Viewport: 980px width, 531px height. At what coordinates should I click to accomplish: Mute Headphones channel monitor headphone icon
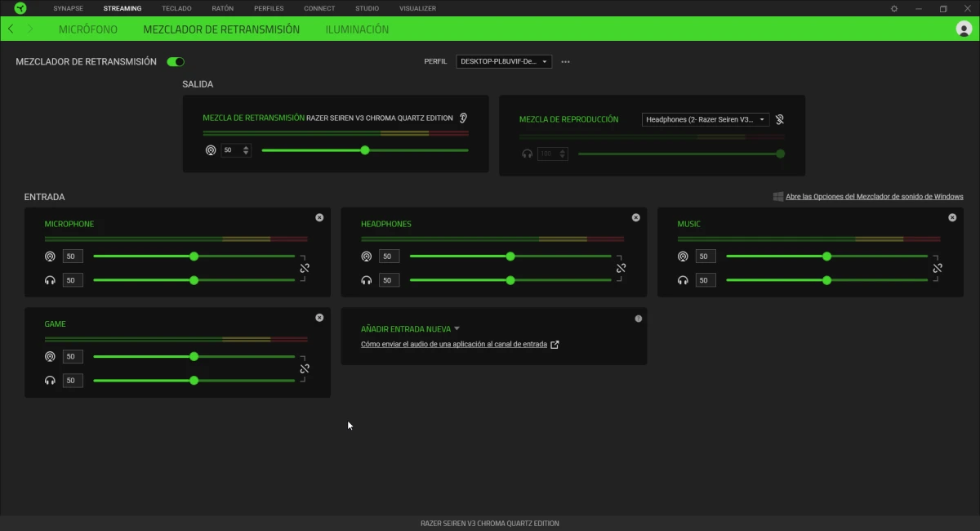point(366,280)
